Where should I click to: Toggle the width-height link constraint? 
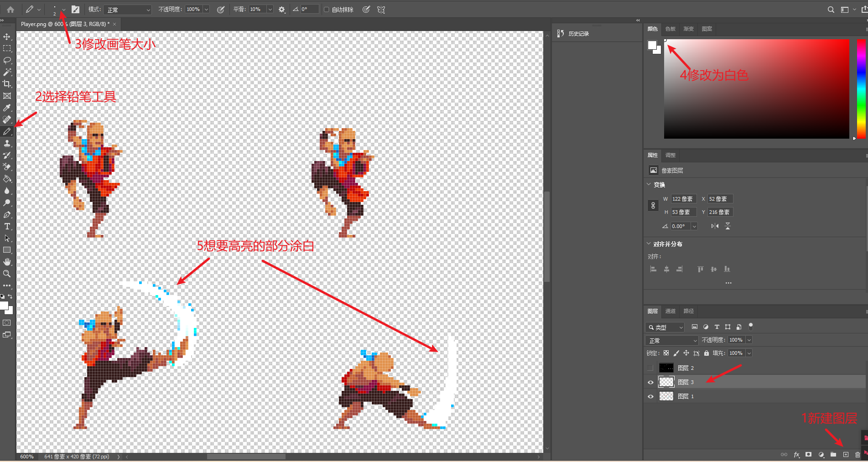pyautogui.click(x=653, y=206)
